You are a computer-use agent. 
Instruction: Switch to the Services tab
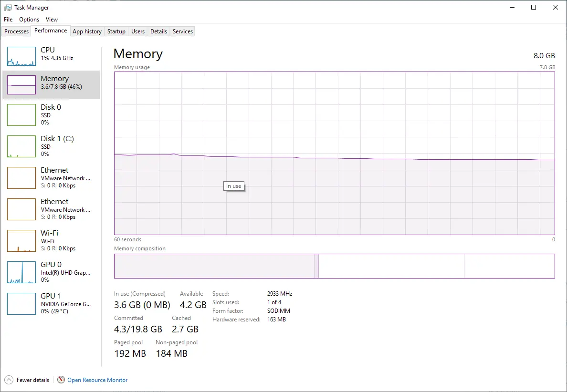pyautogui.click(x=183, y=31)
